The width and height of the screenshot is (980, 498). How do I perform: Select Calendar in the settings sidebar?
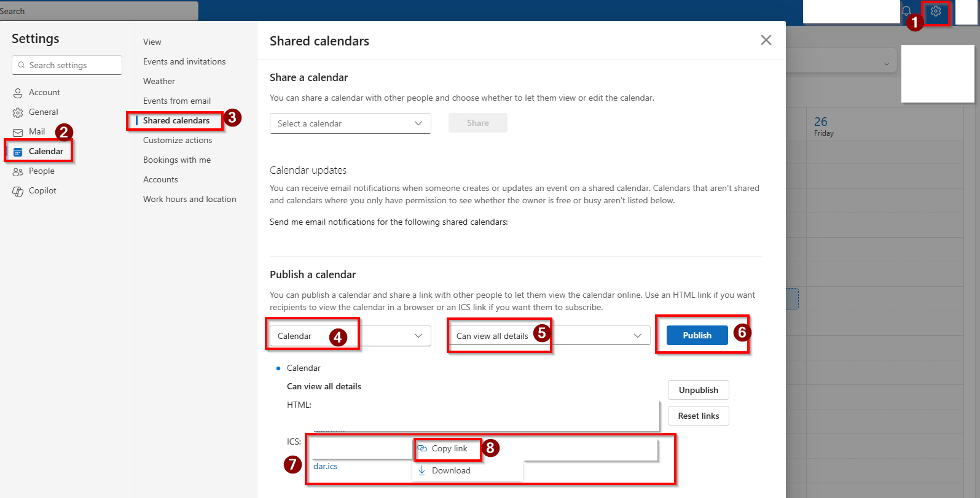45,151
